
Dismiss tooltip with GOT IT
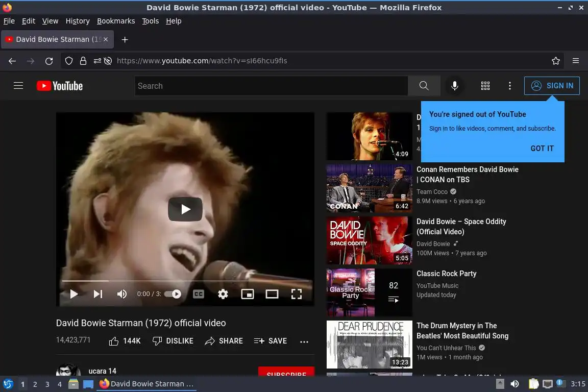click(542, 148)
